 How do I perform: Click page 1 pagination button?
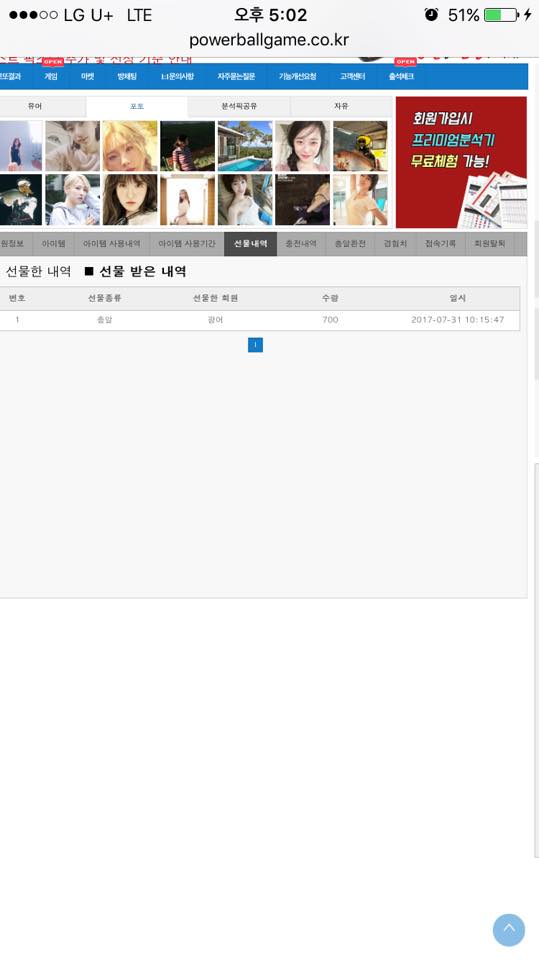[x=255, y=345]
